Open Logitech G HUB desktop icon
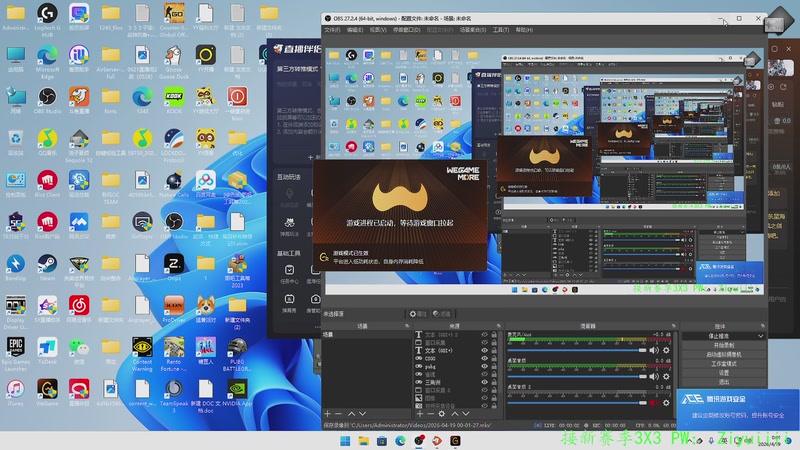This screenshot has width=800, height=450. [x=47, y=15]
